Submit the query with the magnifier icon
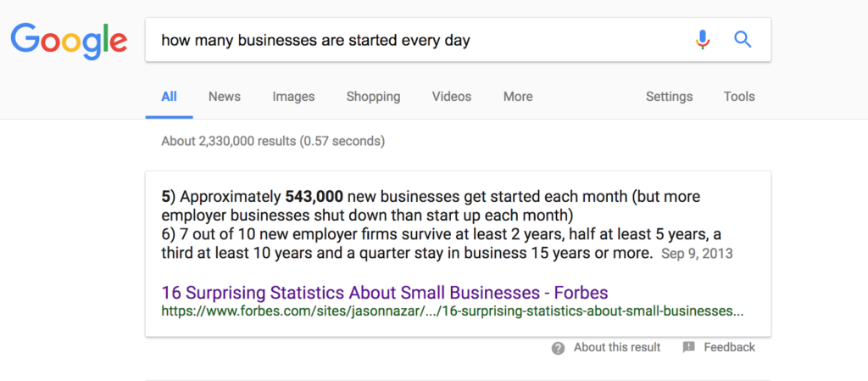Viewport: 868px width, 381px height. click(743, 39)
